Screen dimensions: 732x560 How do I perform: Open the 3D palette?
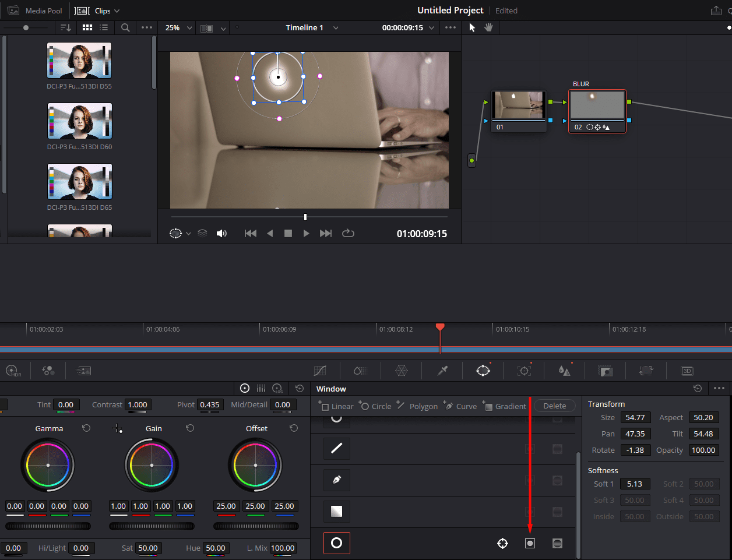point(687,371)
